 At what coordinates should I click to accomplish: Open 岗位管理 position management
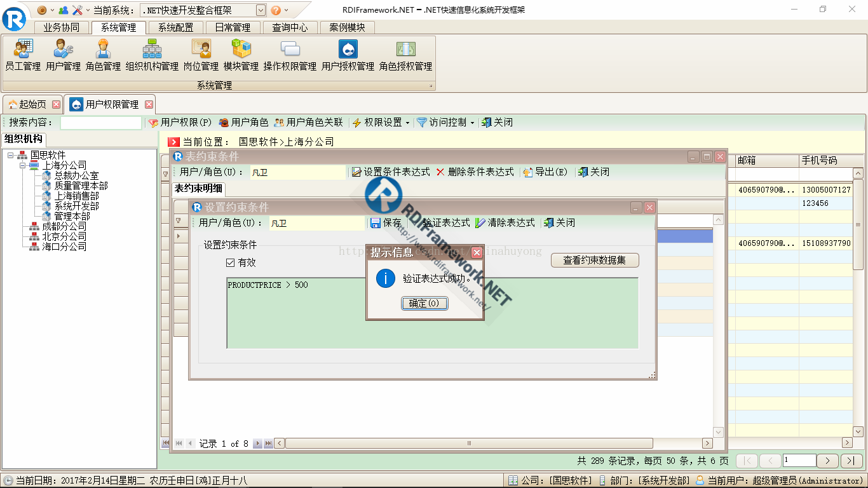pos(201,55)
